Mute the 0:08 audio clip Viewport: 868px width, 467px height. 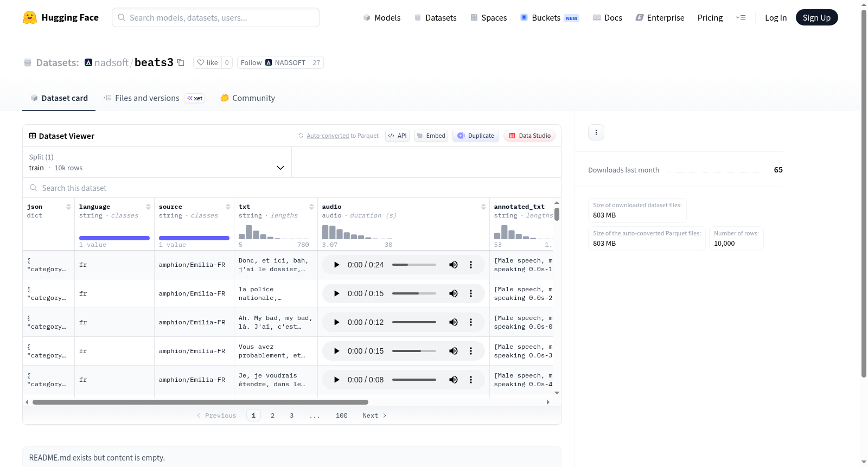click(454, 380)
